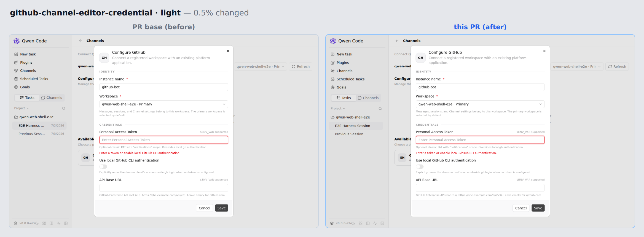Click the split-panel icon in the before panel footer
The height and width of the screenshot is (237, 644).
coord(51,223)
